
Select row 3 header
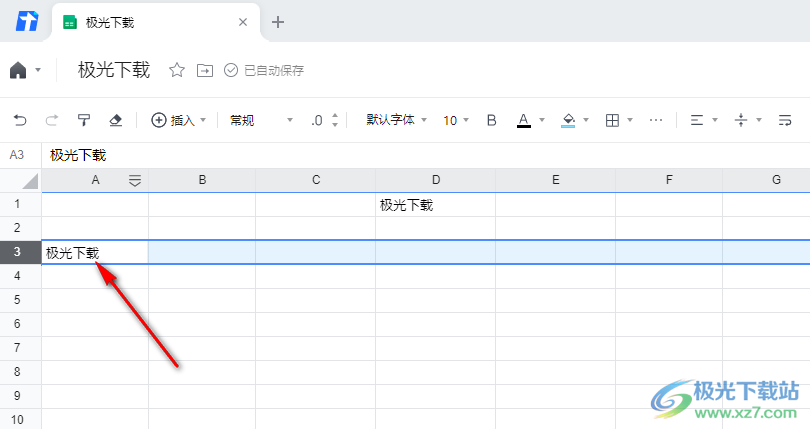[x=21, y=252]
